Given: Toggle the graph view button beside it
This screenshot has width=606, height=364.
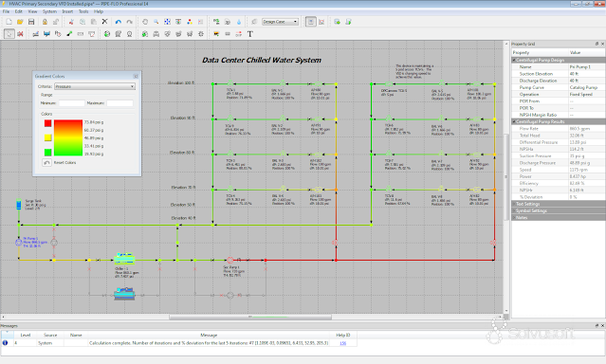Looking at the screenshot, I should [x=321, y=22].
